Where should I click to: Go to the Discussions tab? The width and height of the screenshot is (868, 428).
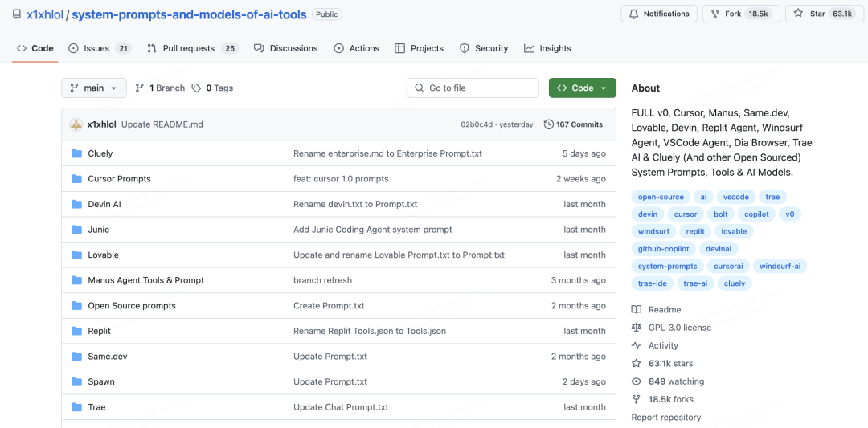[x=285, y=48]
